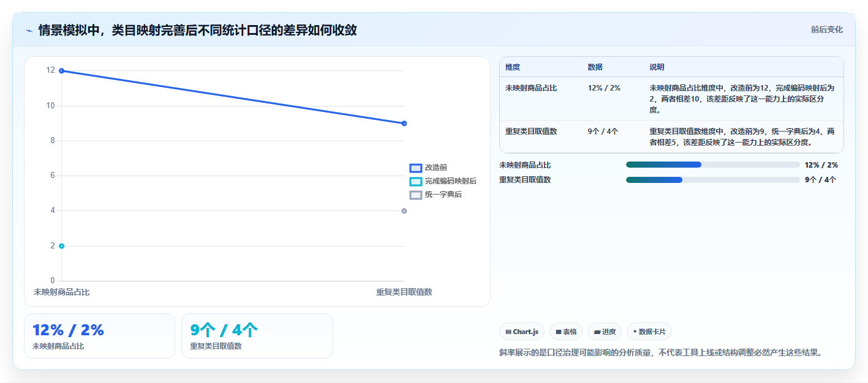Click the blue data point at 12

(x=61, y=71)
